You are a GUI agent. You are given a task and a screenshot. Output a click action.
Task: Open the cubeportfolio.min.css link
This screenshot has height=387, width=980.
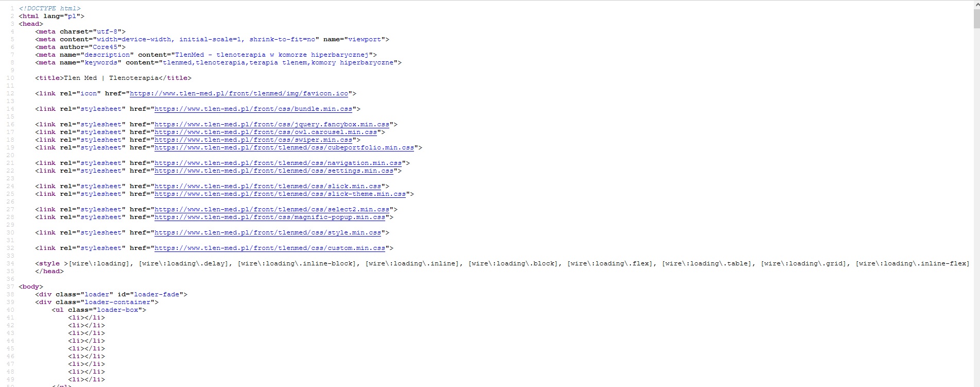point(284,148)
